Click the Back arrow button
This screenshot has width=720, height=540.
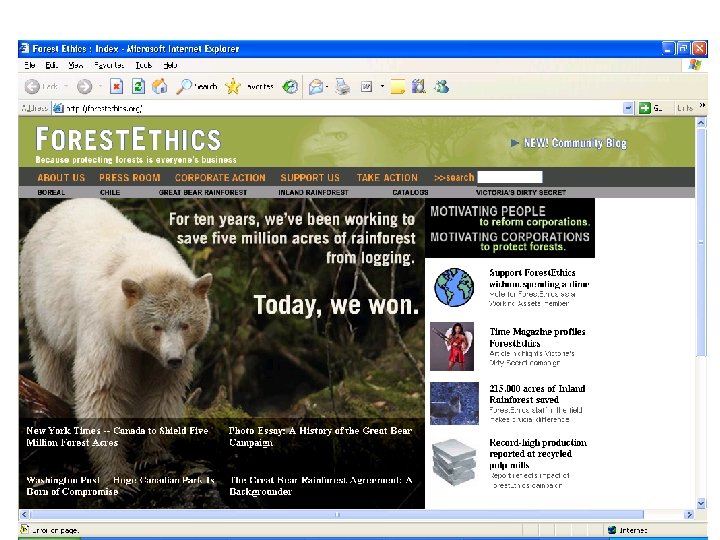[32, 86]
